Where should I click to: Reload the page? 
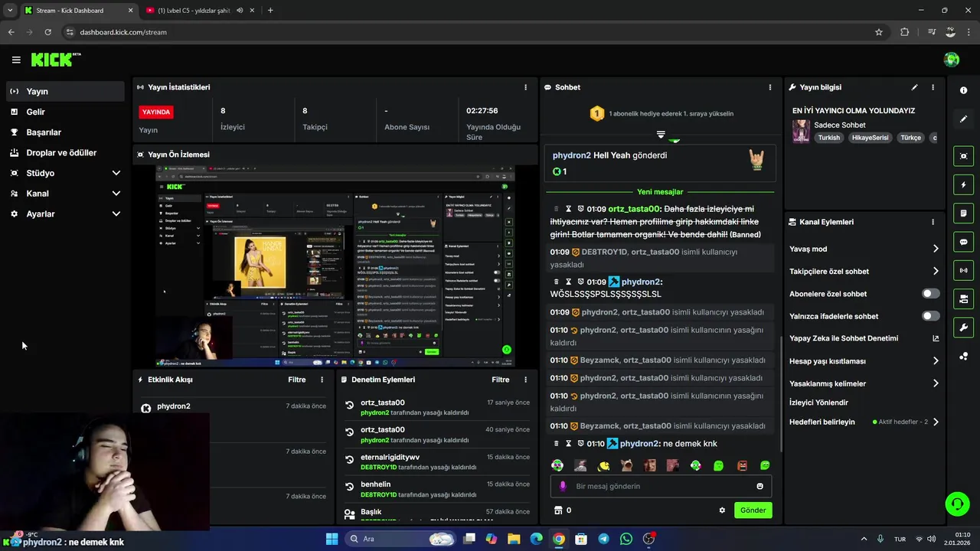pyautogui.click(x=47, y=32)
